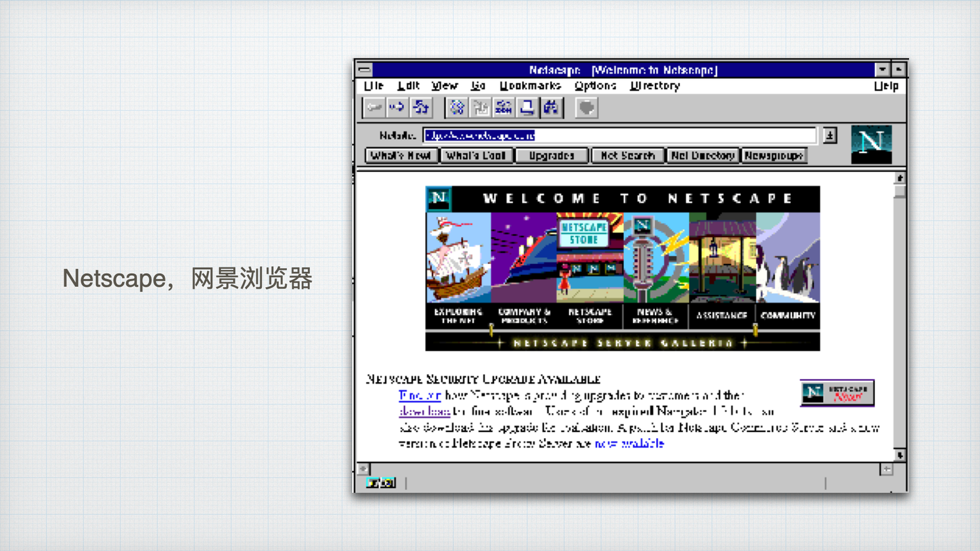980x551 pixels.
Task: Go back with the Back arrow toolbar icon
Action: (374, 108)
